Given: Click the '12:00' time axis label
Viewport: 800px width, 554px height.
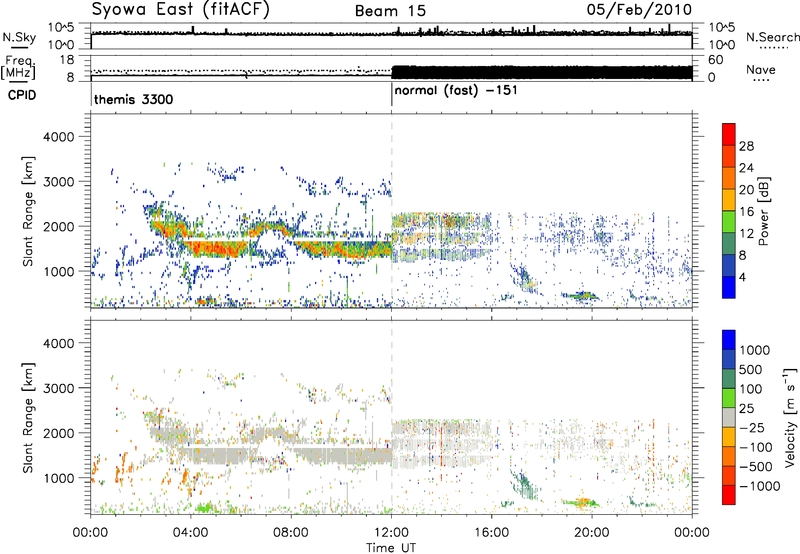Looking at the screenshot, I should click(391, 533).
